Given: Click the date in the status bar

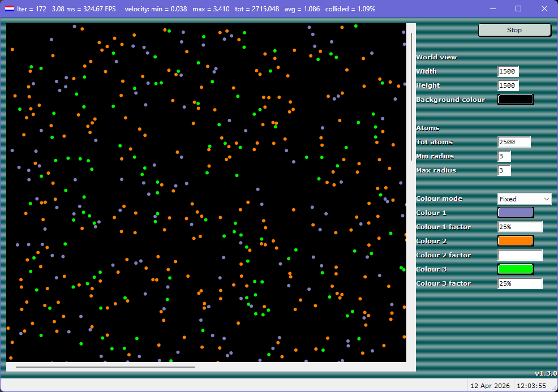Looking at the screenshot, I should tap(490, 386).
